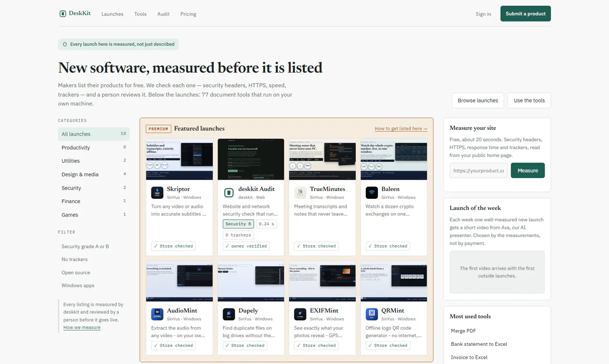Open the Skriptor screenshot thumbnail
Screen dimensions: 609x364
179,159
